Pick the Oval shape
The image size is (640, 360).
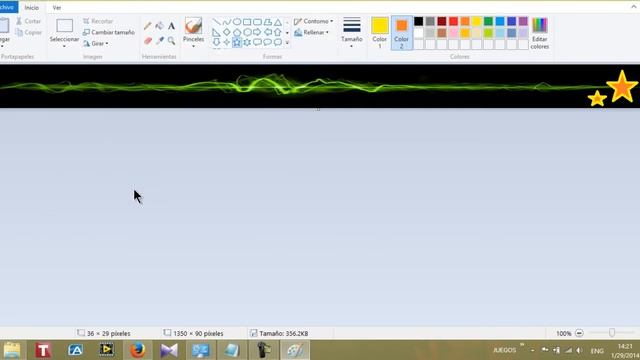pyautogui.click(x=237, y=22)
